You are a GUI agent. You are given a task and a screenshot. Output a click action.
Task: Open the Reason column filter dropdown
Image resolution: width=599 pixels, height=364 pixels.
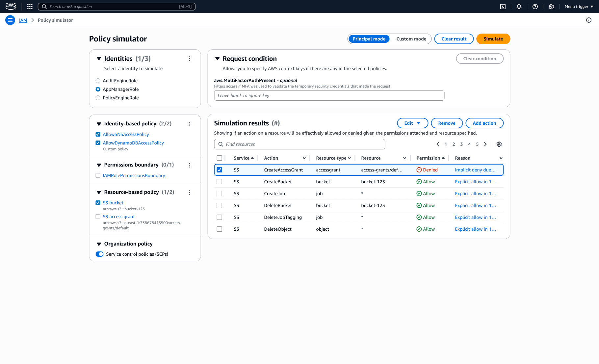(501, 158)
